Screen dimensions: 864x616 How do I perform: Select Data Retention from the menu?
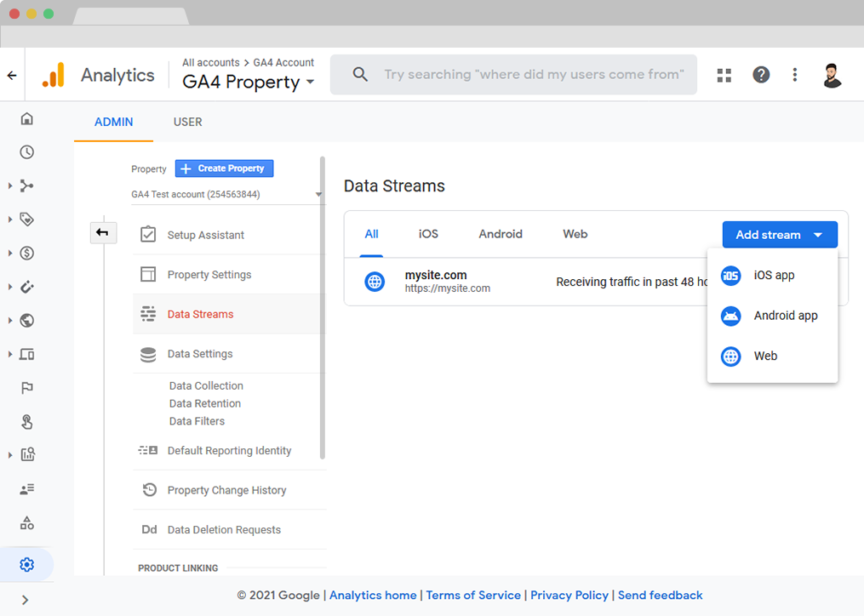click(x=204, y=403)
